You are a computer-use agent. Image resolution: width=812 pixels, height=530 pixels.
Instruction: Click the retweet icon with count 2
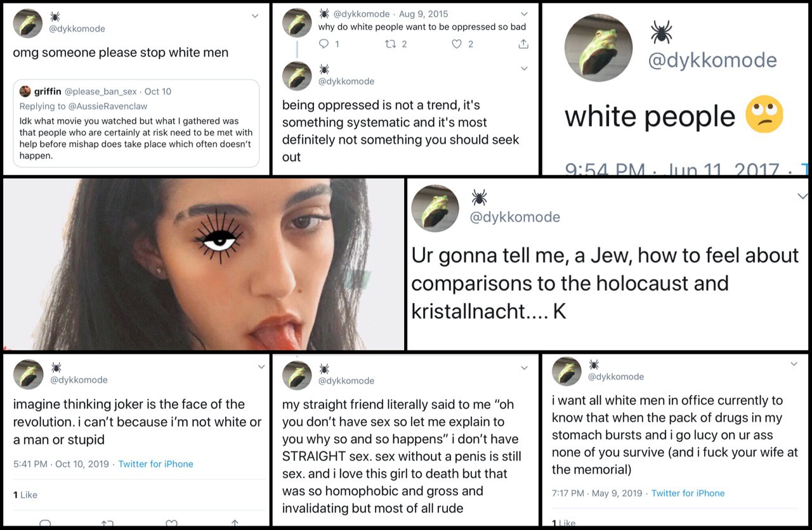pyautogui.click(x=391, y=44)
